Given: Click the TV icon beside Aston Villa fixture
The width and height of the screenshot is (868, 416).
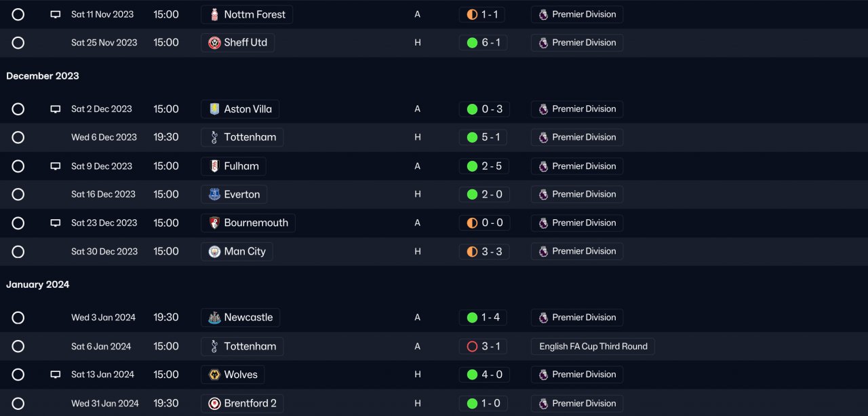Looking at the screenshot, I should [x=56, y=109].
